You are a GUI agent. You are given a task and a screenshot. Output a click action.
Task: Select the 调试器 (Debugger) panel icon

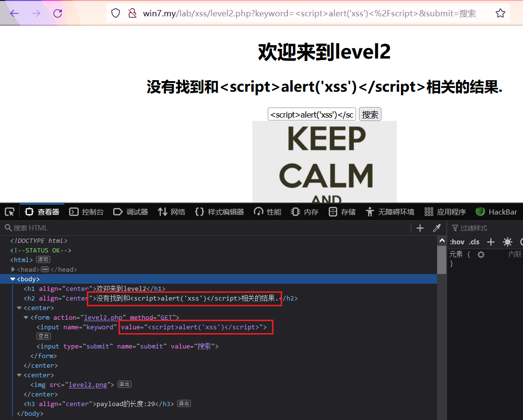pyautogui.click(x=130, y=211)
